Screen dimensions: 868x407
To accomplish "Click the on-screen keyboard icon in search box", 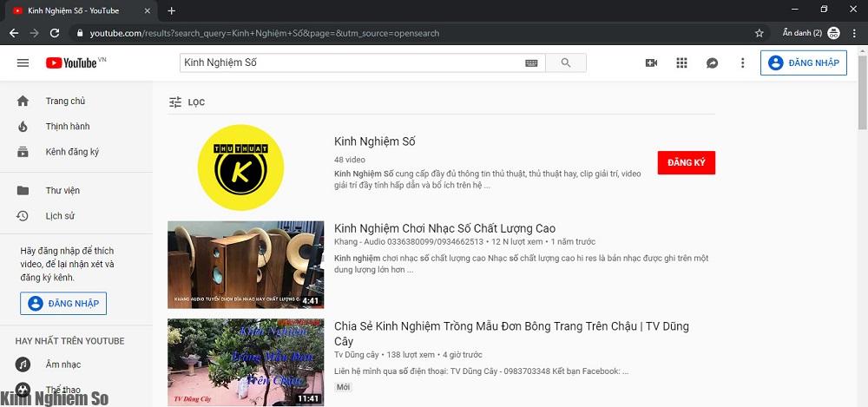I will click(531, 63).
